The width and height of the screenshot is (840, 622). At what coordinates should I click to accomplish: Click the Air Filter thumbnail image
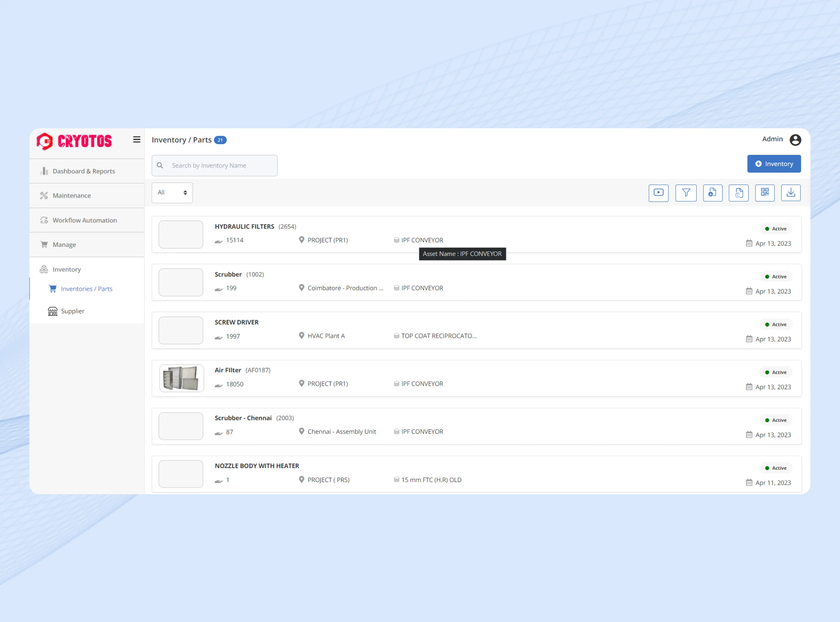[181, 378]
